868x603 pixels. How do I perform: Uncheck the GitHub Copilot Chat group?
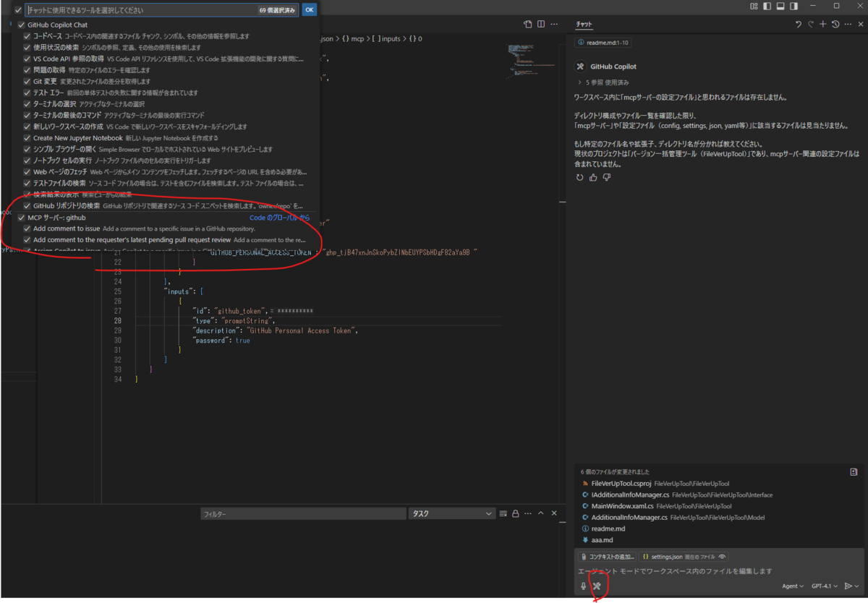[x=21, y=25]
